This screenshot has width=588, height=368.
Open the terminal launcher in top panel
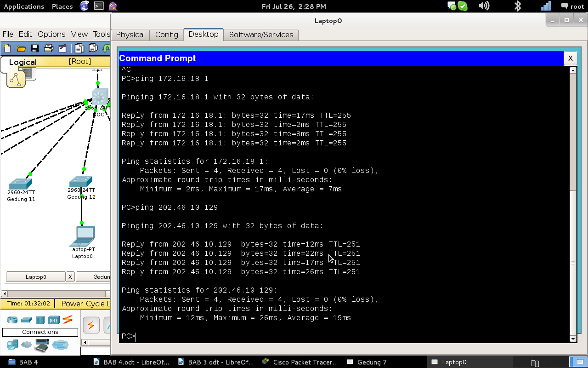coord(98,6)
